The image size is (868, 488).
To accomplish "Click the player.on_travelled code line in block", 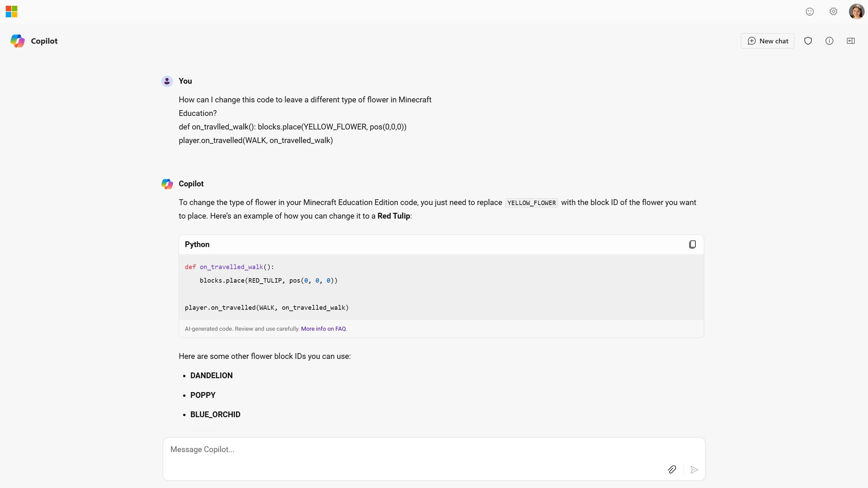I will [267, 308].
